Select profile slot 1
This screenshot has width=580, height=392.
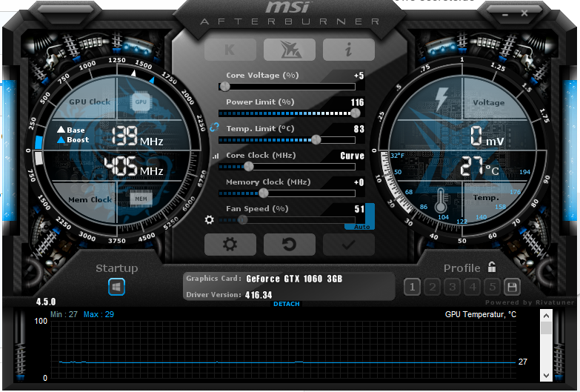[413, 287]
